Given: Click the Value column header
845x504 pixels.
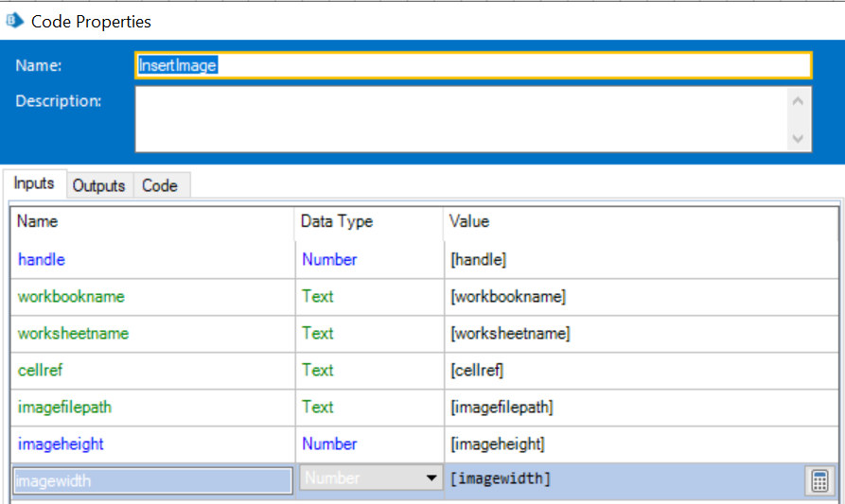Looking at the screenshot, I should pos(469,221).
